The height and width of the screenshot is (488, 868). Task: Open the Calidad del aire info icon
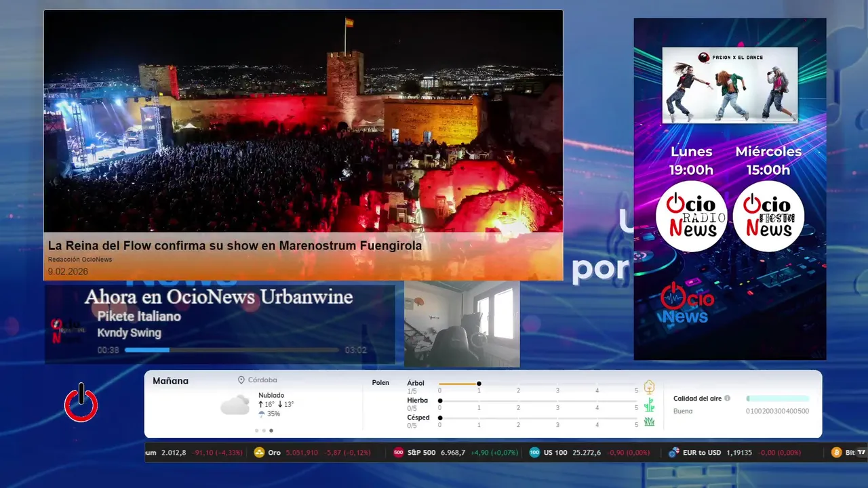point(727,399)
